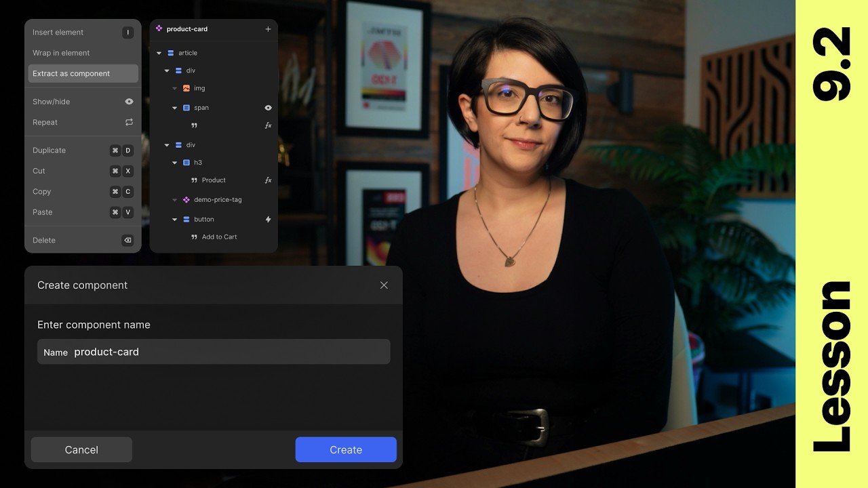Click the Name input showing product-card
The width and height of the screenshot is (868, 488).
click(x=214, y=351)
